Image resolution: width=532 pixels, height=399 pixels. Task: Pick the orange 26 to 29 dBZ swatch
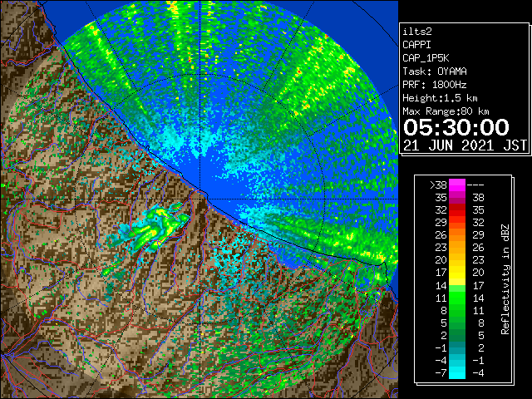coord(457,235)
